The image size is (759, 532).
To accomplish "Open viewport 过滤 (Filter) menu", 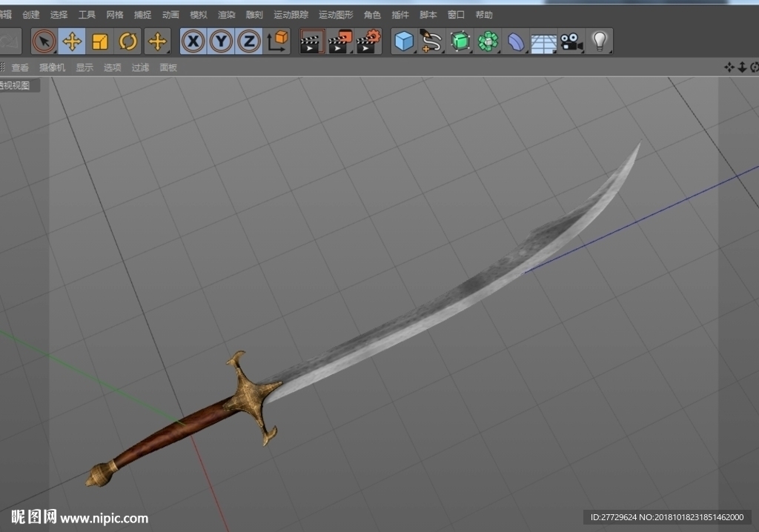I will (140, 67).
